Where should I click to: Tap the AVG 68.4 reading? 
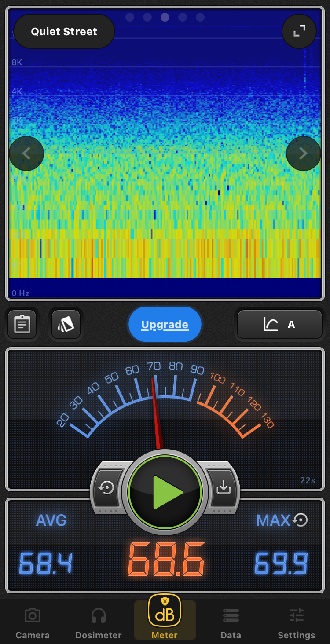(x=46, y=563)
